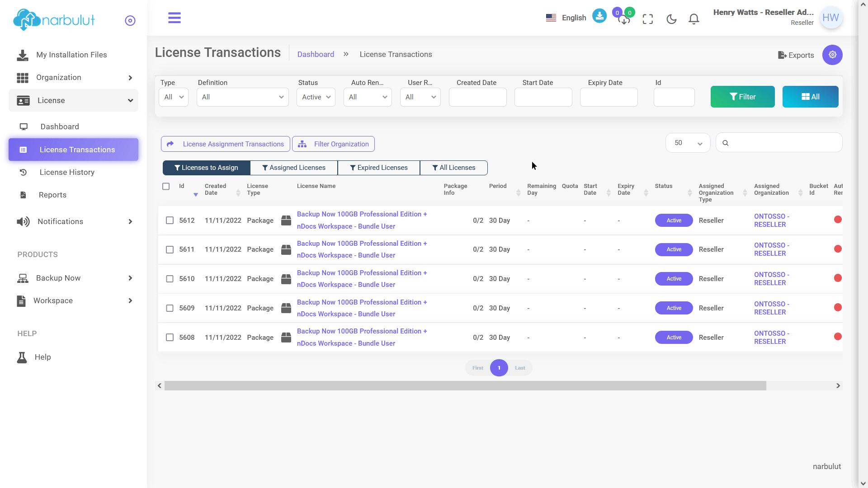This screenshot has height=488, width=868.
Task: Click the package icon in row 5612
Action: pos(286,221)
